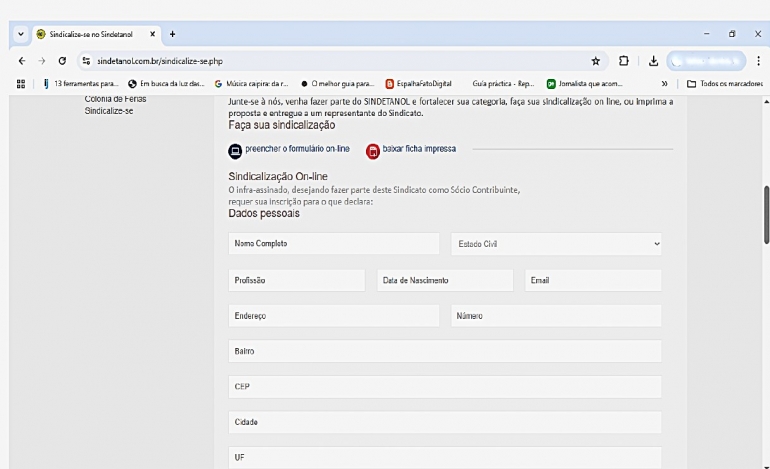Screen dimensions: 770x469
Task: Click preencher o formulário on-line link
Action: point(297,149)
